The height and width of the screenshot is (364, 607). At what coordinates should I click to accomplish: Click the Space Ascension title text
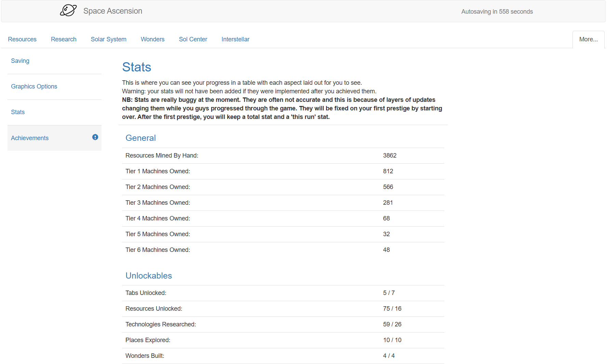[x=112, y=11]
